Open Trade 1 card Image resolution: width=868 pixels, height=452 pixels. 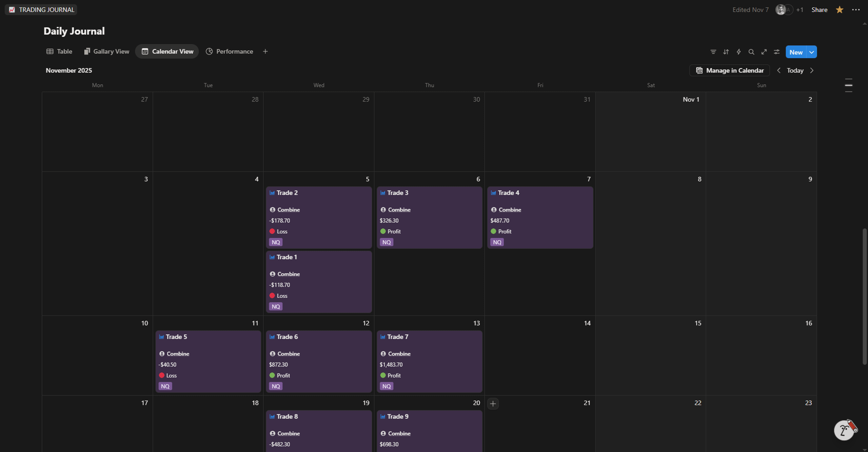click(x=319, y=282)
